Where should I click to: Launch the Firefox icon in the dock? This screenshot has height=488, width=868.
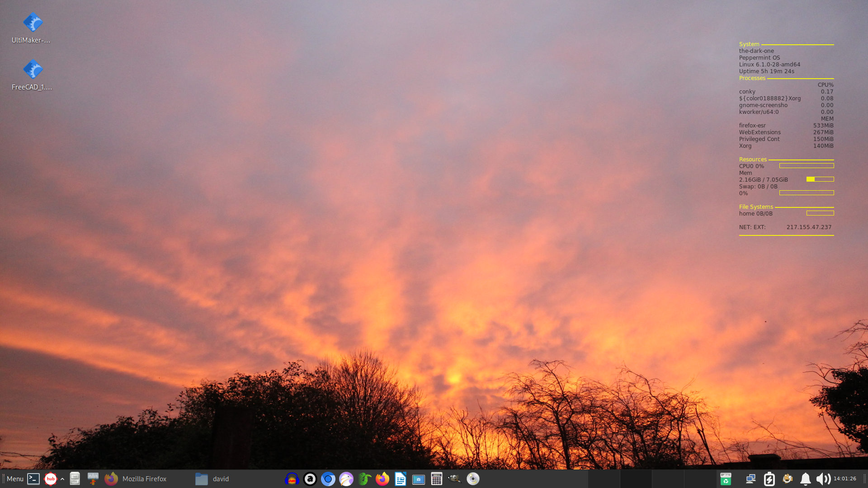382,479
